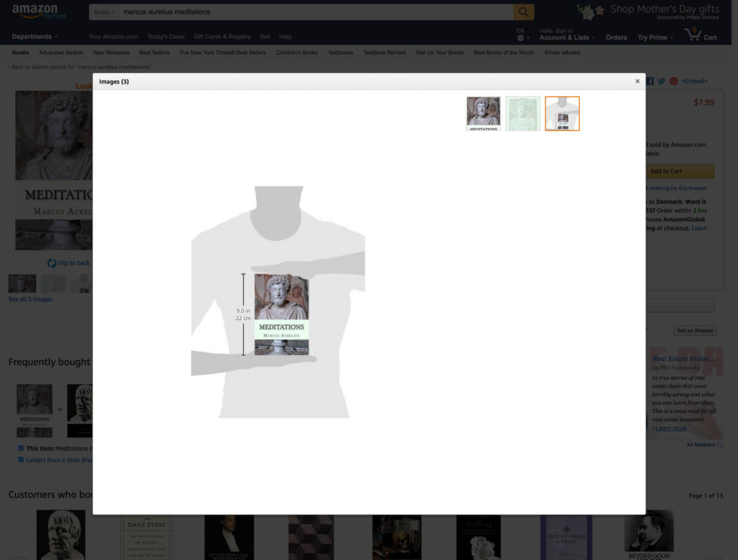Screen dimensions: 738x560
Task: Uncheck the Letters from a Stoic checkbox
Action: point(20,460)
